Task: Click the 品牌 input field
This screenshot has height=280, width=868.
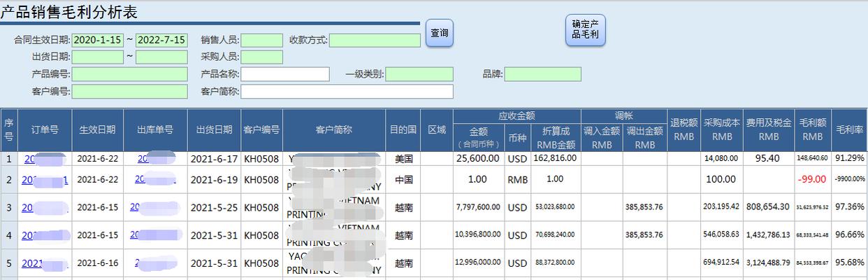Action: click(x=542, y=74)
